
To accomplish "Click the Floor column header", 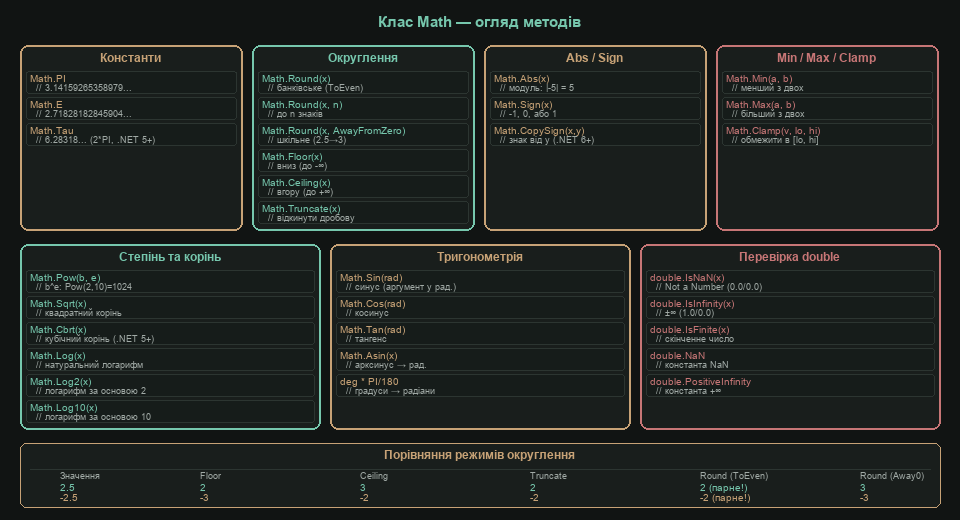I will click(x=210, y=476).
